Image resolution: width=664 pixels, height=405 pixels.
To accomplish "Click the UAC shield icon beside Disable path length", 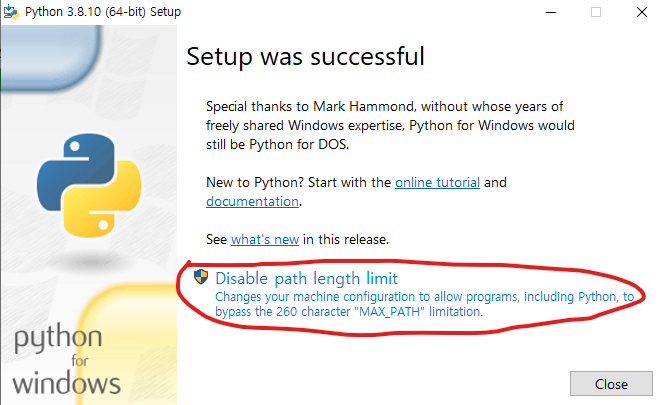I will [201, 277].
